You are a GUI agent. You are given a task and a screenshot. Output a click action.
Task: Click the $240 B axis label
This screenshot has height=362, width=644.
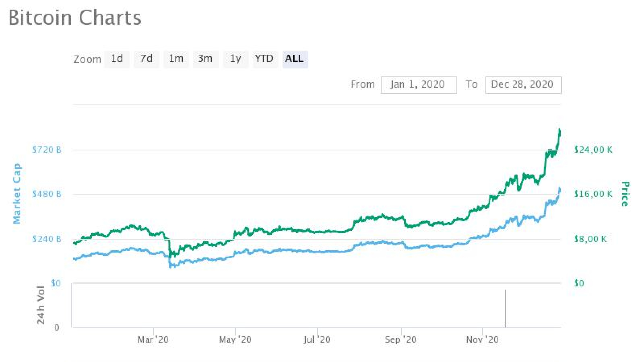[x=47, y=239]
